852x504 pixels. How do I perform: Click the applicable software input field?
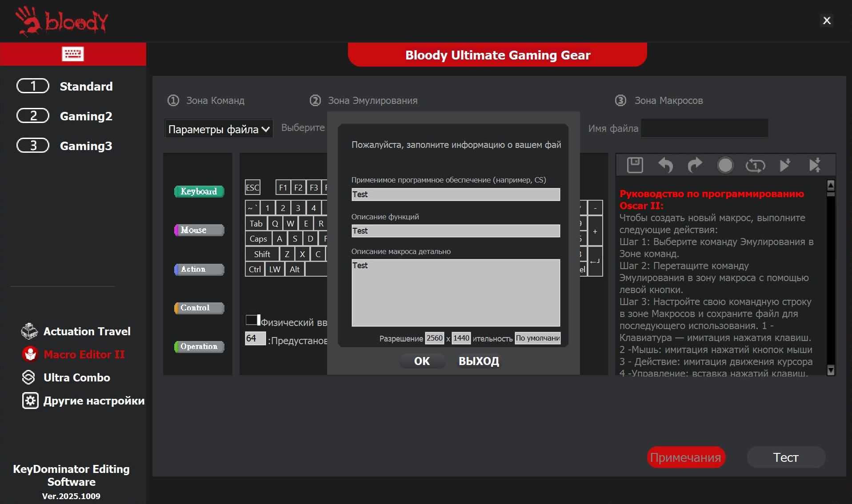click(x=456, y=194)
